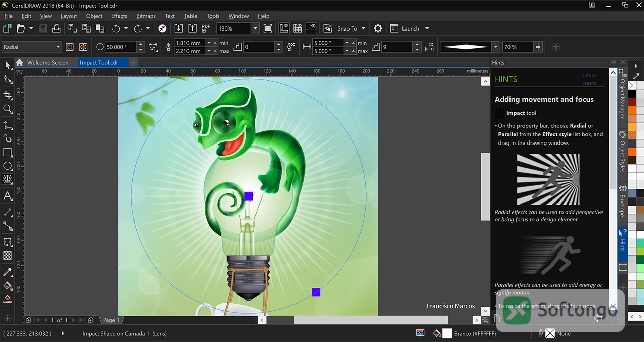Click the line opacity 70 % field

pyautogui.click(x=518, y=47)
